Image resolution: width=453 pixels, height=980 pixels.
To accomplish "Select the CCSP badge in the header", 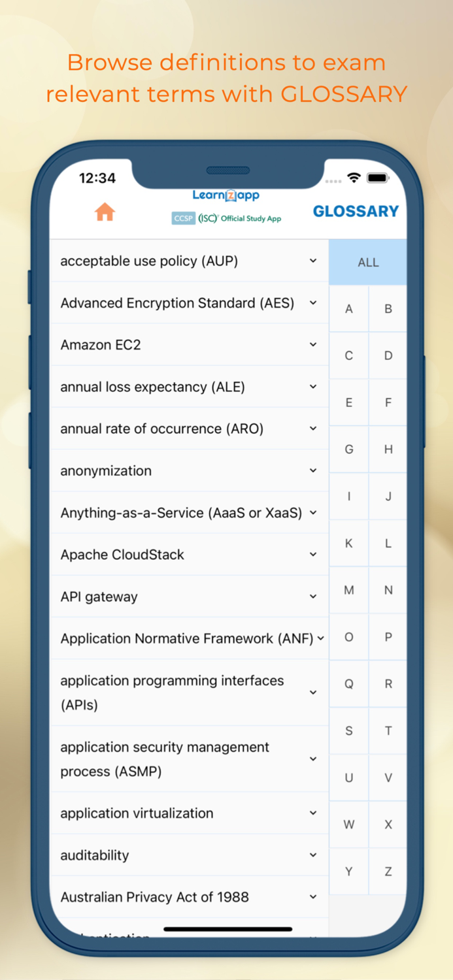I will (x=183, y=218).
